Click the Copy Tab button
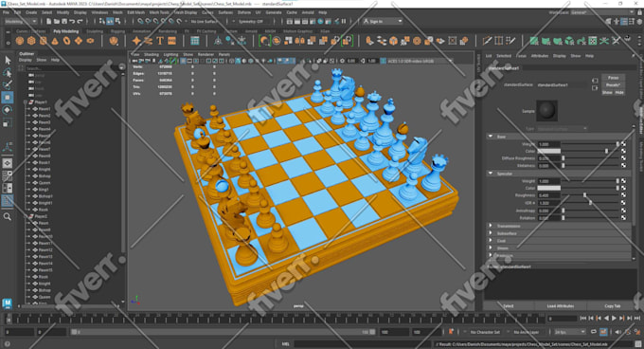 click(x=613, y=306)
